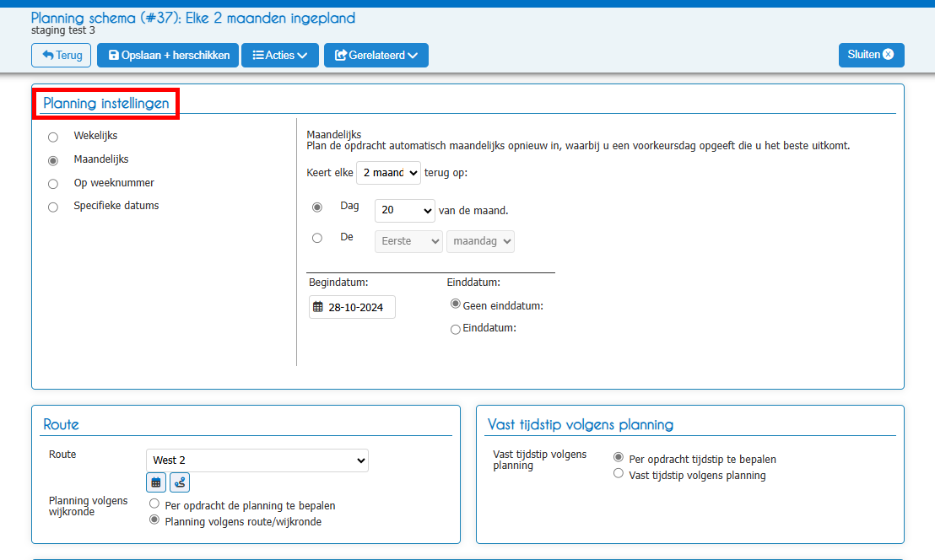
Task: Choose the Op weeknummer radio option
Action: [53, 184]
